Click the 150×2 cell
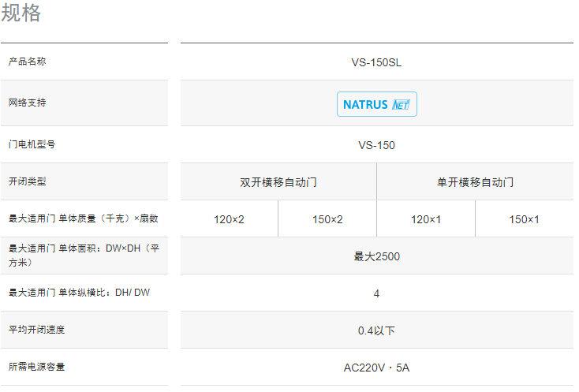This screenshot has height=392, width=579. 327,219
